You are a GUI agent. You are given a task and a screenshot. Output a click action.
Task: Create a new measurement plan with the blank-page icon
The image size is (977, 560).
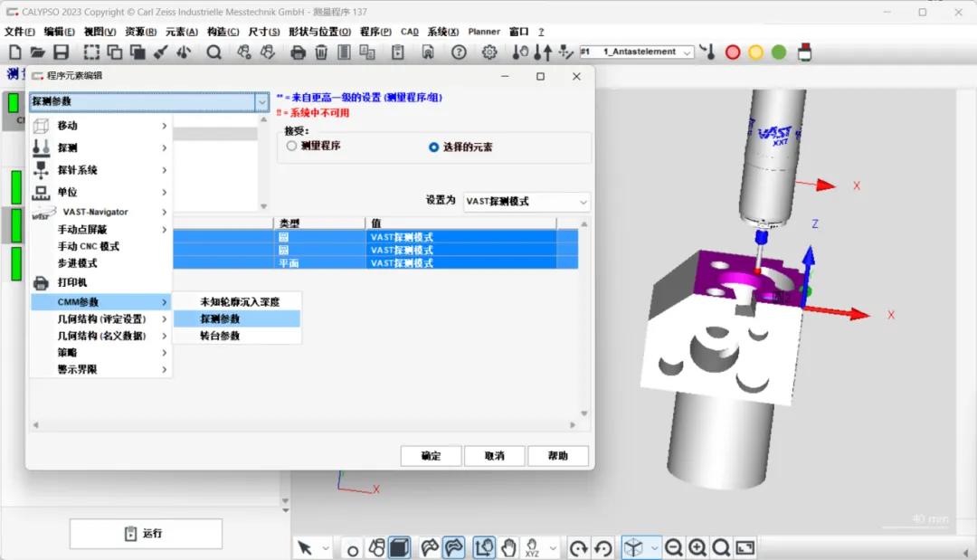click(x=15, y=52)
